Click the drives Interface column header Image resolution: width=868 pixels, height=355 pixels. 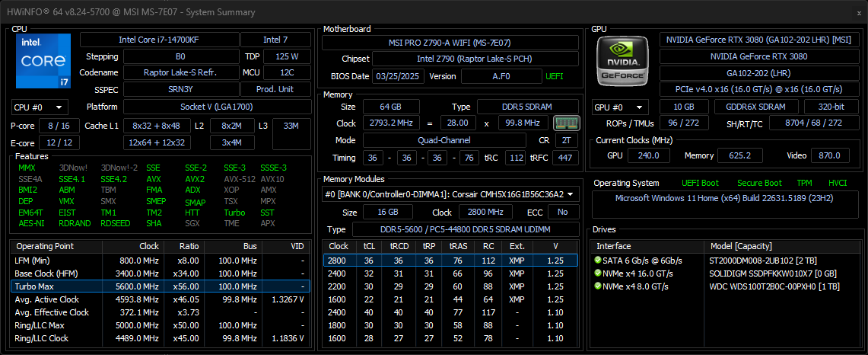[647, 246]
